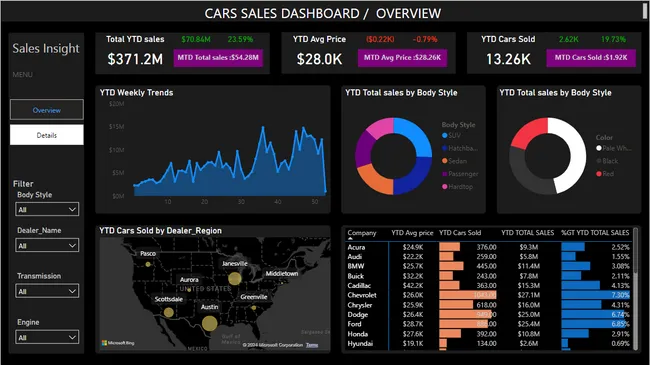Click the page scrollbar at top right

[x=645, y=10]
